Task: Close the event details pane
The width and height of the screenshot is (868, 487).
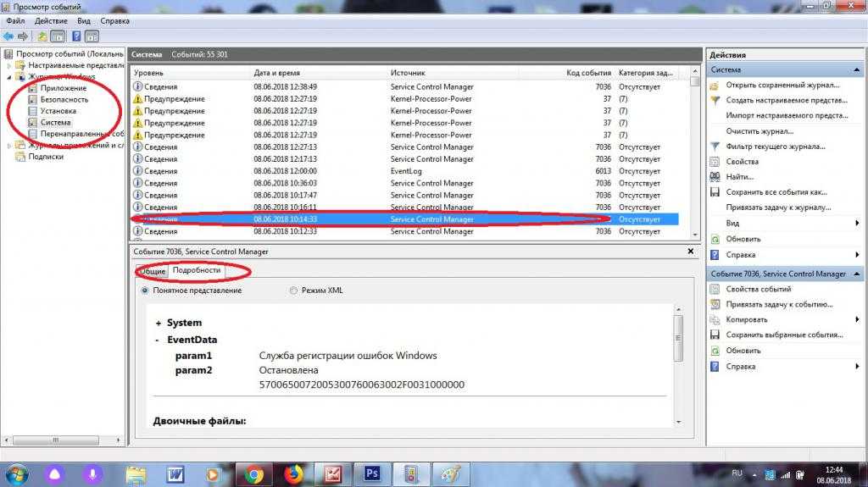Action: click(x=690, y=252)
